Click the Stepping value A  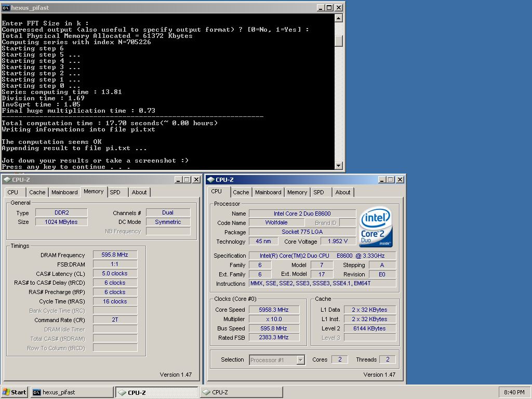click(382, 265)
